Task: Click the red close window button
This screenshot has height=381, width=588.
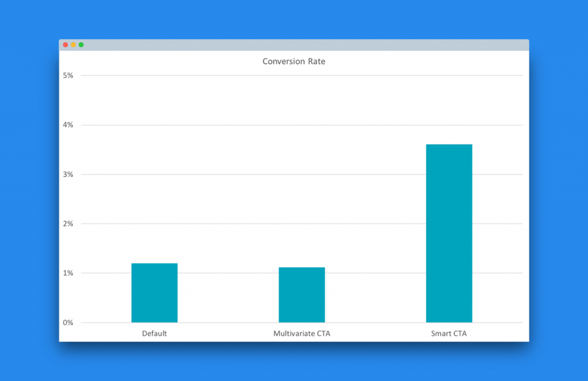Action: click(x=65, y=45)
